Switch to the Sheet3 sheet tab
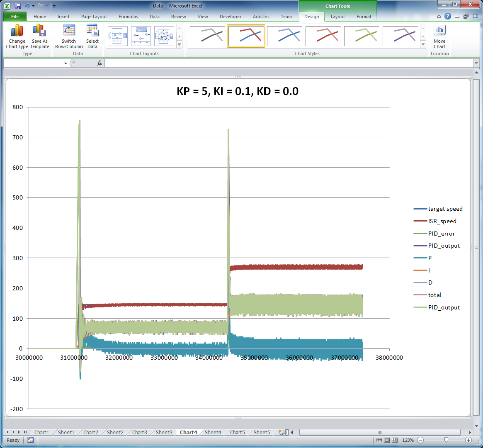 (x=164, y=432)
